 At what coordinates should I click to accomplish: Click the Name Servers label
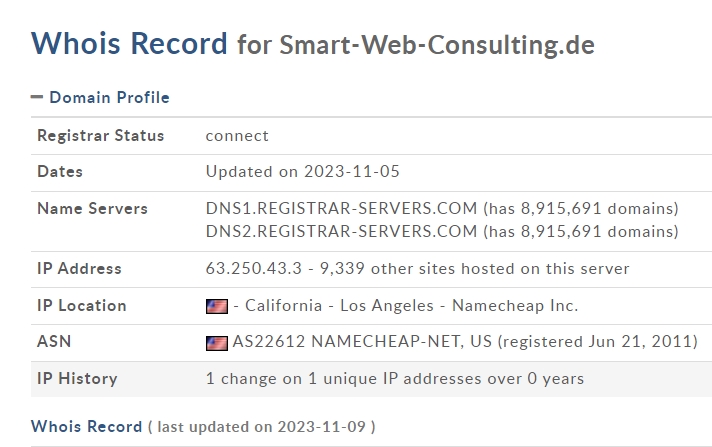point(92,208)
